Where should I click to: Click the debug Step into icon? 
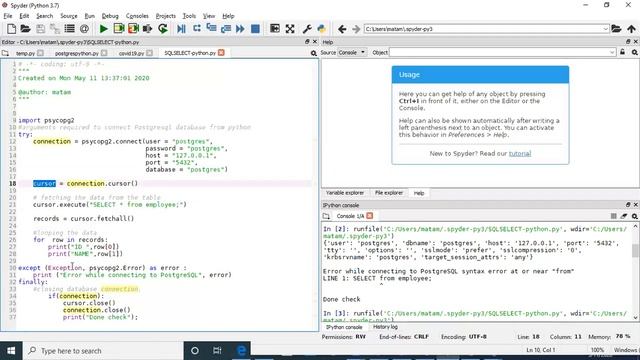tap(211, 29)
